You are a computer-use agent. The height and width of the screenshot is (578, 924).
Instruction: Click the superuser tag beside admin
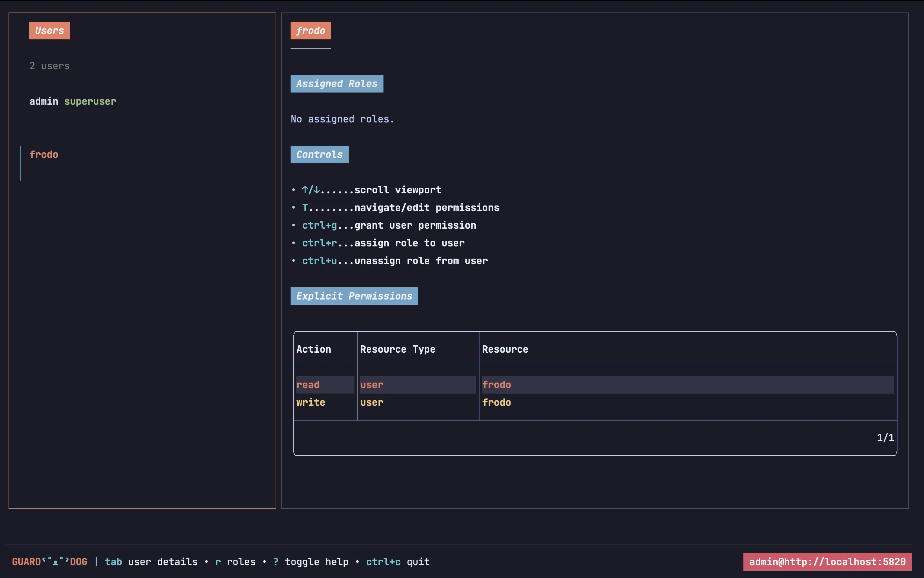pyautogui.click(x=90, y=101)
